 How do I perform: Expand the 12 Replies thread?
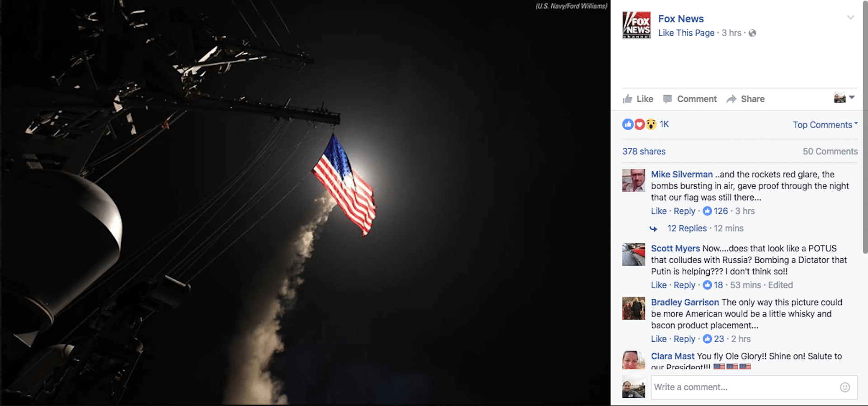click(x=687, y=228)
